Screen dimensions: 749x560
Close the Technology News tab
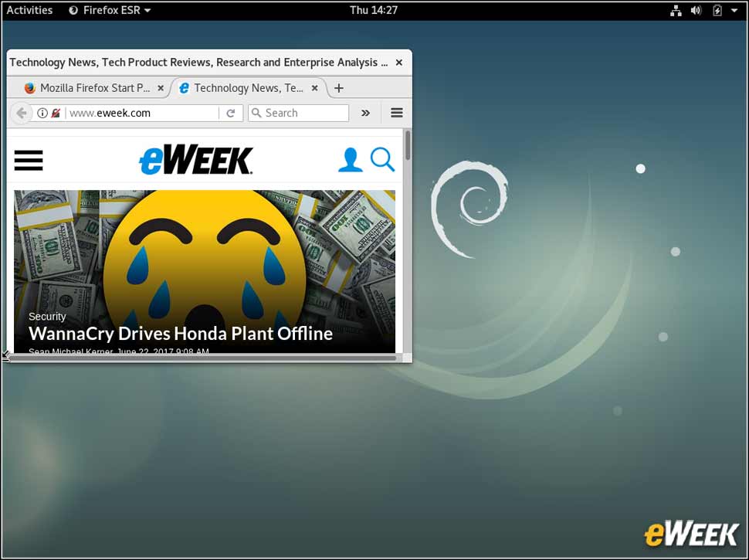[314, 88]
